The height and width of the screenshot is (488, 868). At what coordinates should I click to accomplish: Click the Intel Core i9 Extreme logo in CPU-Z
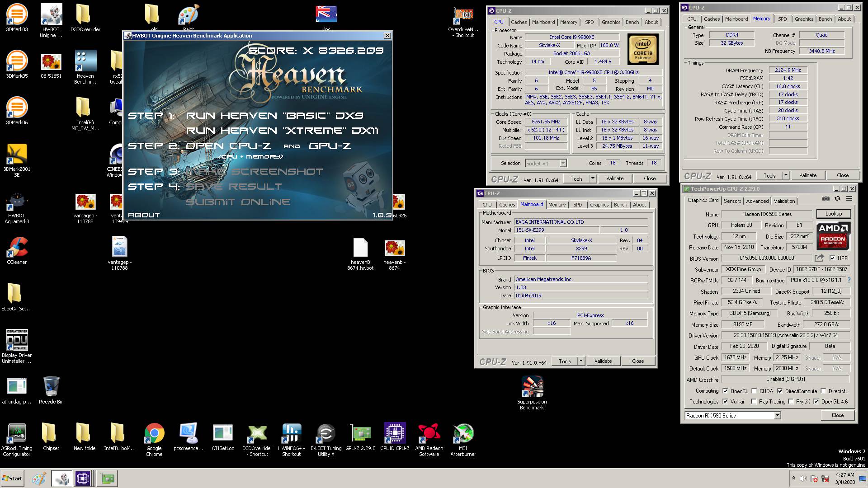pyautogui.click(x=642, y=49)
